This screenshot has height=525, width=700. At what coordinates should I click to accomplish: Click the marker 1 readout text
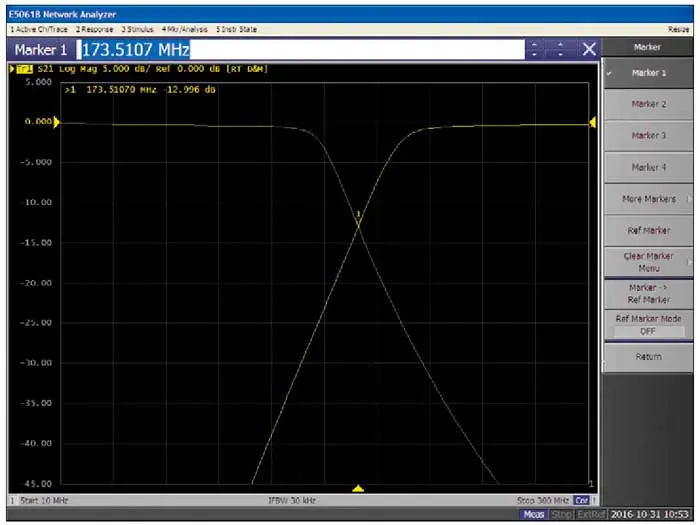pyautogui.click(x=140, y=89)
